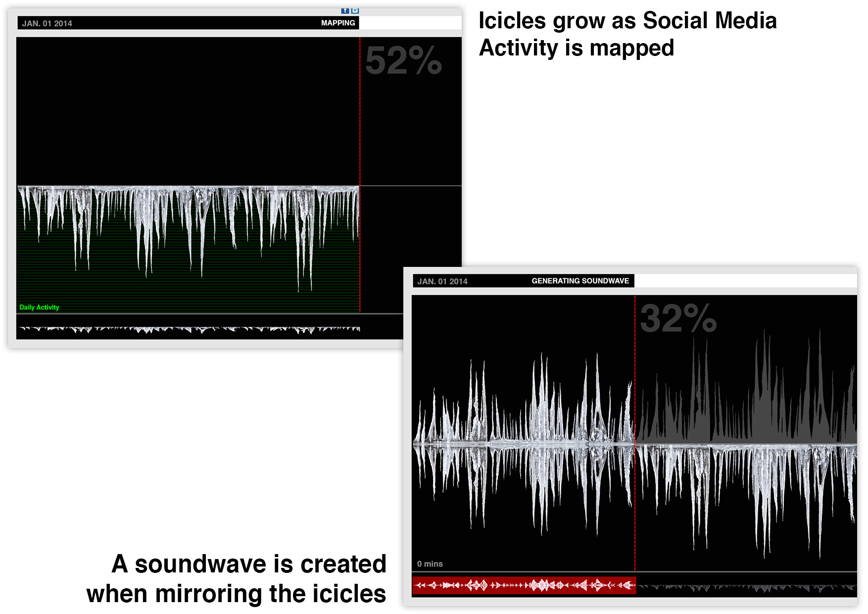Click the Instagram icon above the mapping bar
Screen dimensions: 868x614
coord(355,10)
